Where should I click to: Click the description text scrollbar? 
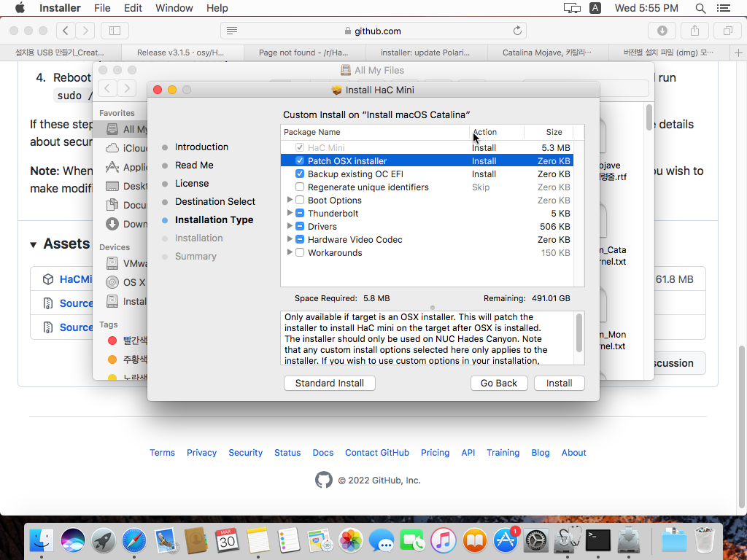578,332
